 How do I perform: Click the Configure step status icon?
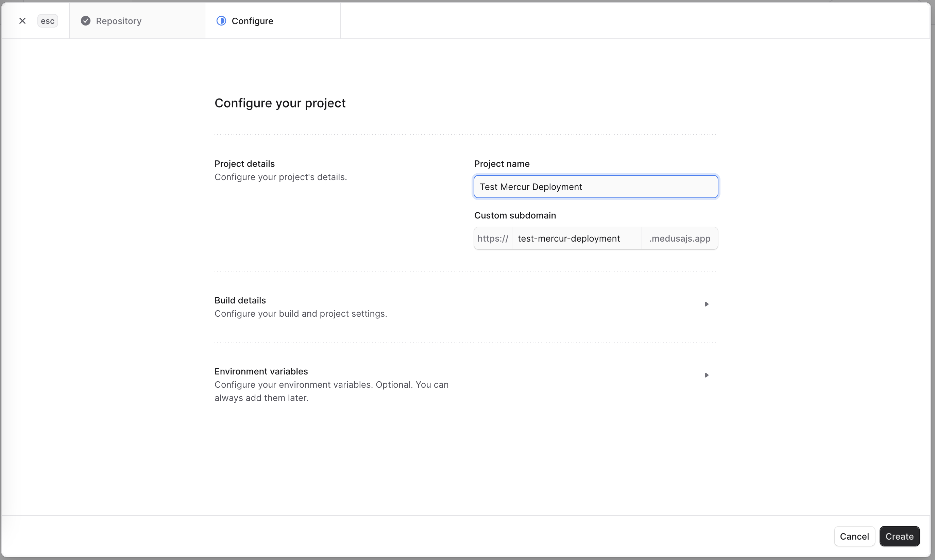click(221, 21)
